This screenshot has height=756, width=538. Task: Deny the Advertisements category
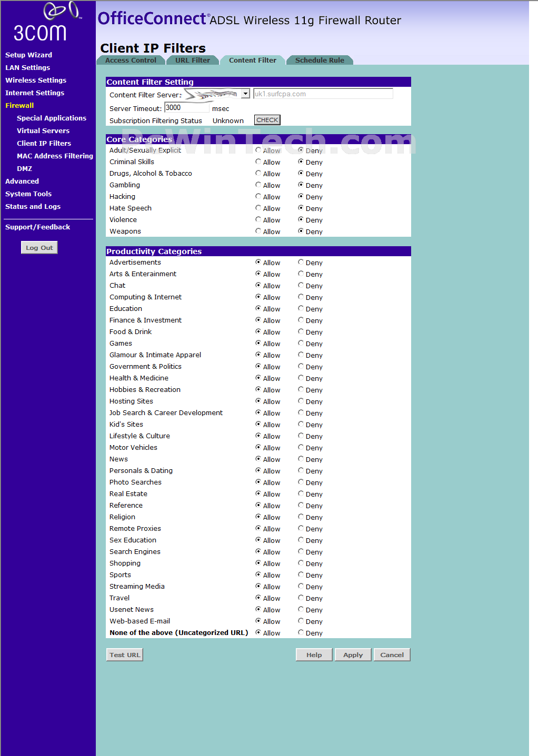pyautogui.click(x=301, y=262)
